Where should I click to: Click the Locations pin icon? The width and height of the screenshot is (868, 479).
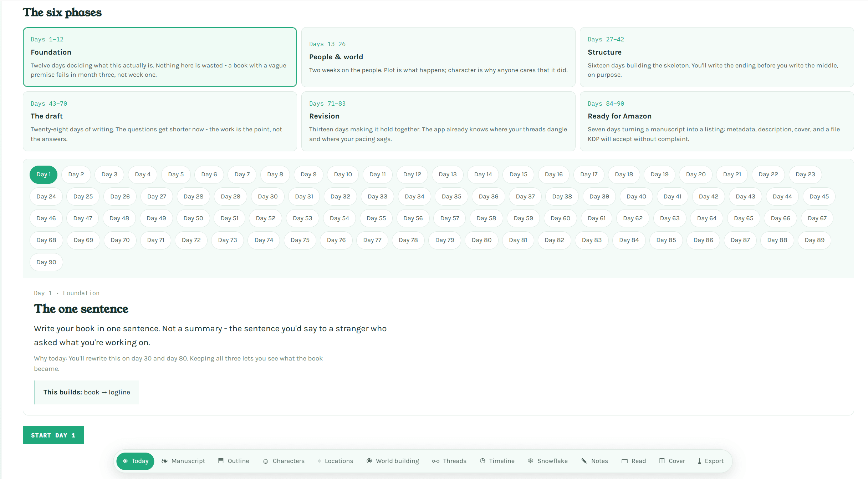pos(320,461)
